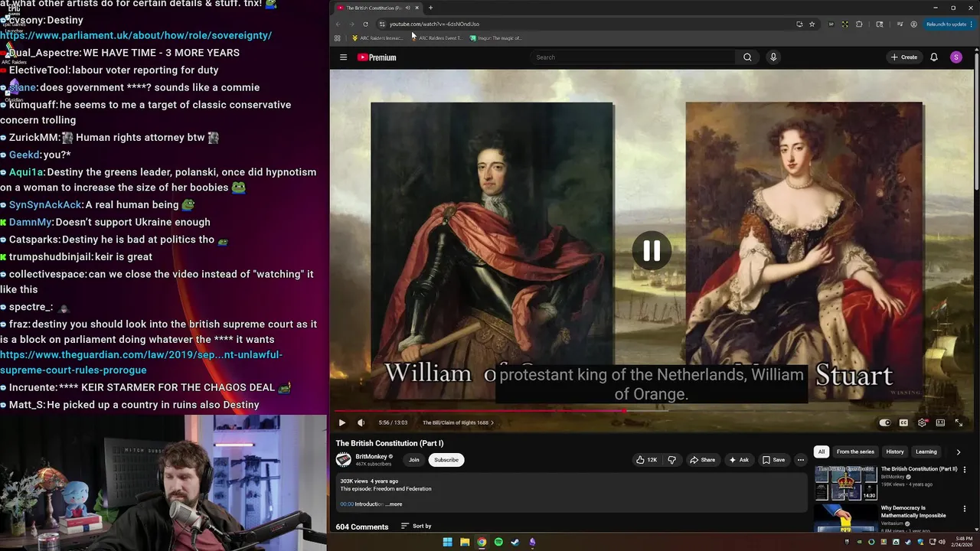Mute the video with the speaker icon
The height and width of the screenshot is (551, 980).
click(361, 422)
